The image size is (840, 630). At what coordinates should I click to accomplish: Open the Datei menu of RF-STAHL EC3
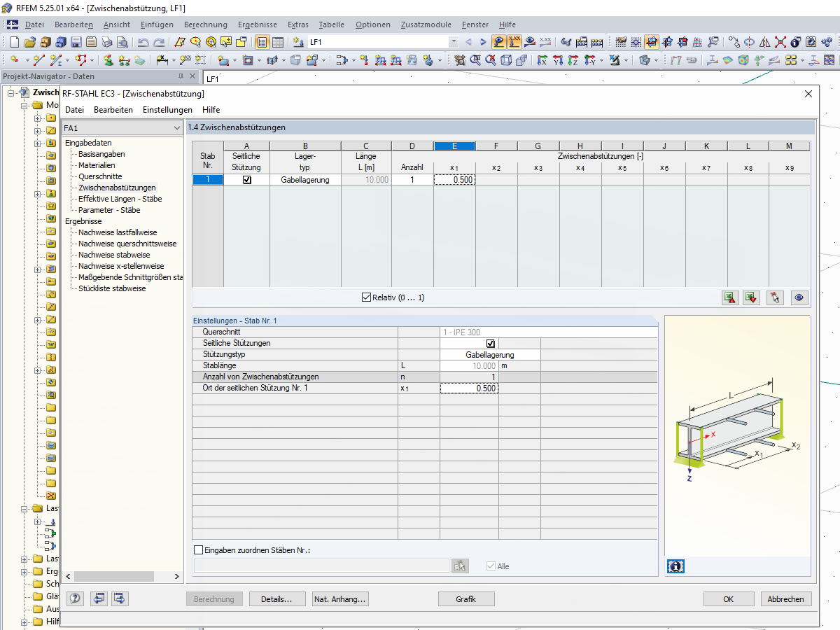tap(74, 110)
